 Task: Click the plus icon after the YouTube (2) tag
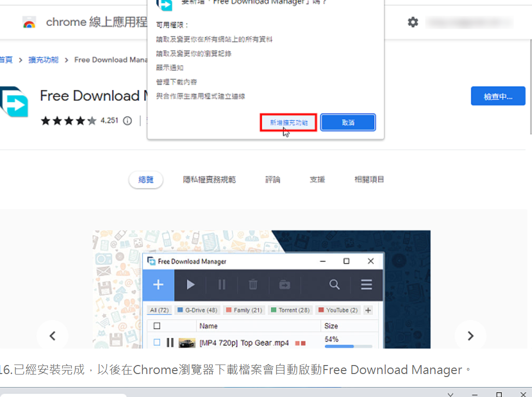coord(368,310)
